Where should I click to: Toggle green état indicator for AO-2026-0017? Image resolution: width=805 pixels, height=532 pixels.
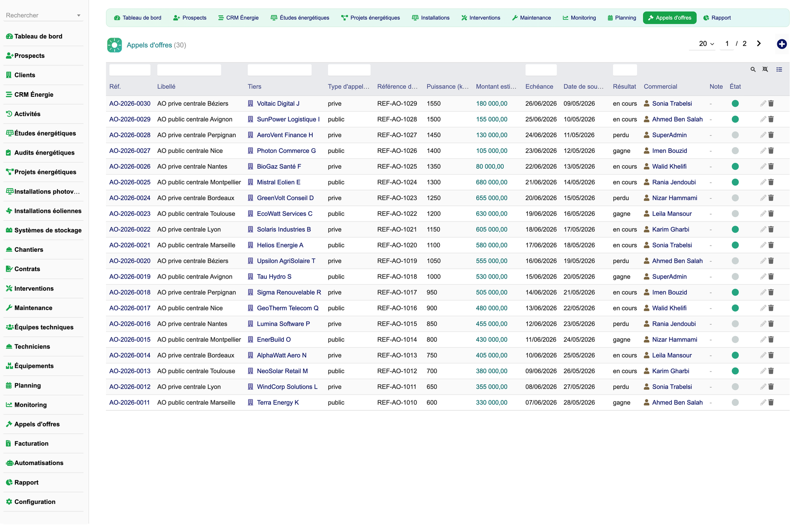tap(735, 308)
